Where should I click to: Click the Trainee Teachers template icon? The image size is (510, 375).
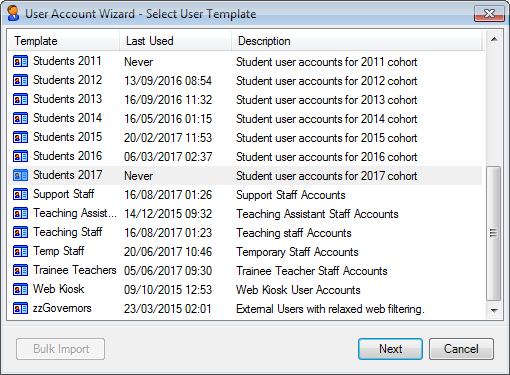click(x=20, y=271)
